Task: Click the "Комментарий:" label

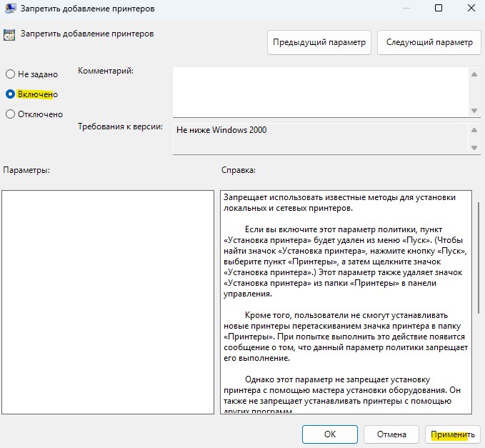Action: [106, 71]
